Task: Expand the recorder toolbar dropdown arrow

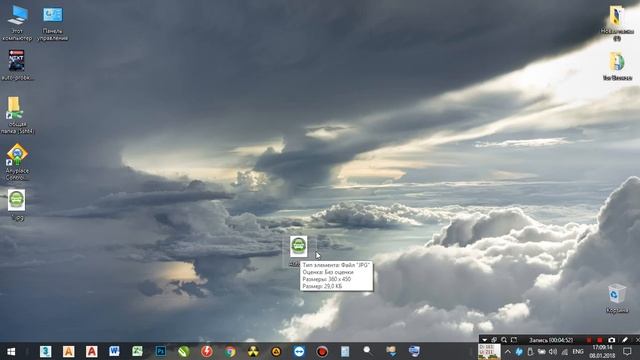Action: 484,340
